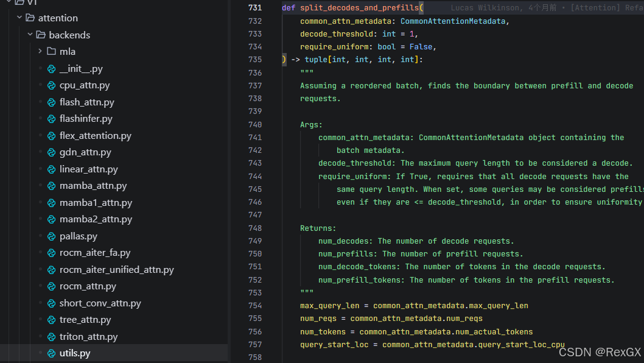Image resolution: width=644 pixels, height=363 pixels.
Task: Click the git blame annotation by Lucas Wilkinson
Action: pos(547,8)
